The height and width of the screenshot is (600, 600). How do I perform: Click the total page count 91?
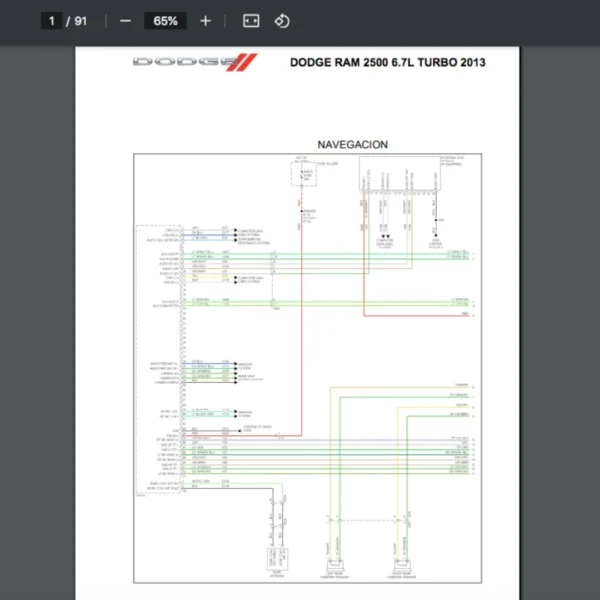81,21
